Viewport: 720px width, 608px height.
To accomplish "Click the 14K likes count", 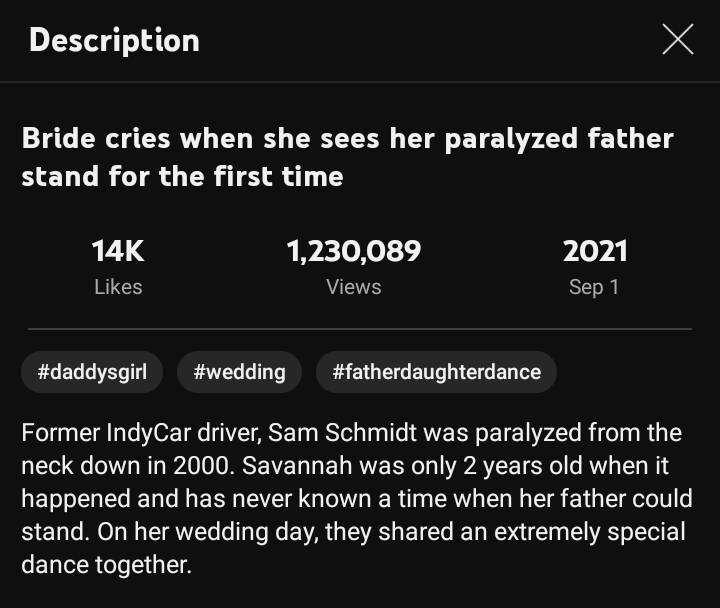I will (118, 251).
